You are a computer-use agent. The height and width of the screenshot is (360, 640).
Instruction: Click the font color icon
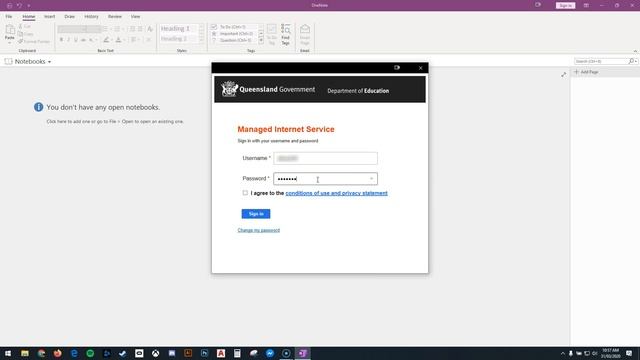118,40
